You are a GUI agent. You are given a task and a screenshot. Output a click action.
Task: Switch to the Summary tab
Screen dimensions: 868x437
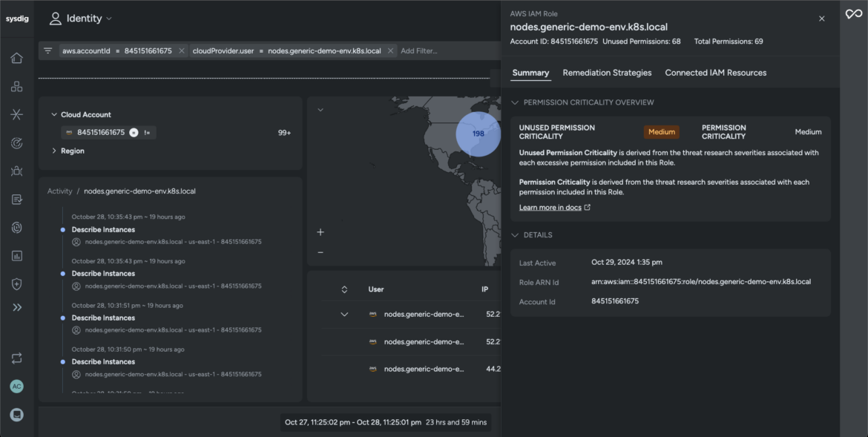click(530, 73)
